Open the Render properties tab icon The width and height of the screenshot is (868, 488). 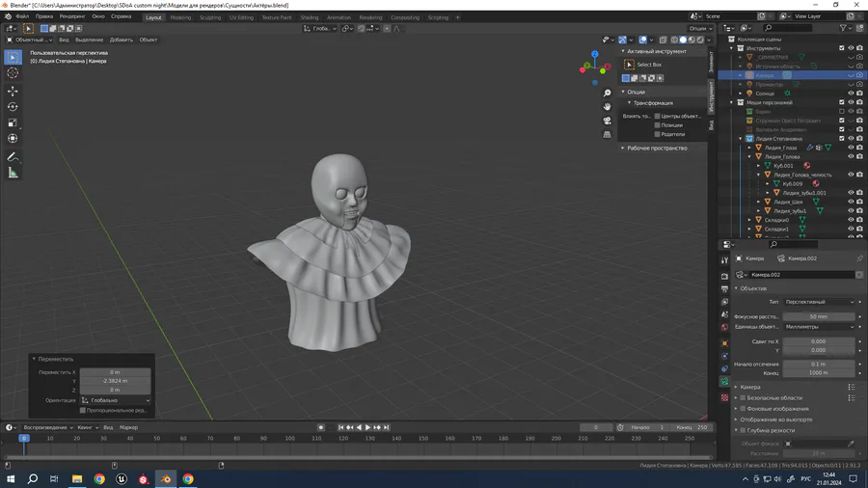pos(724,276)
